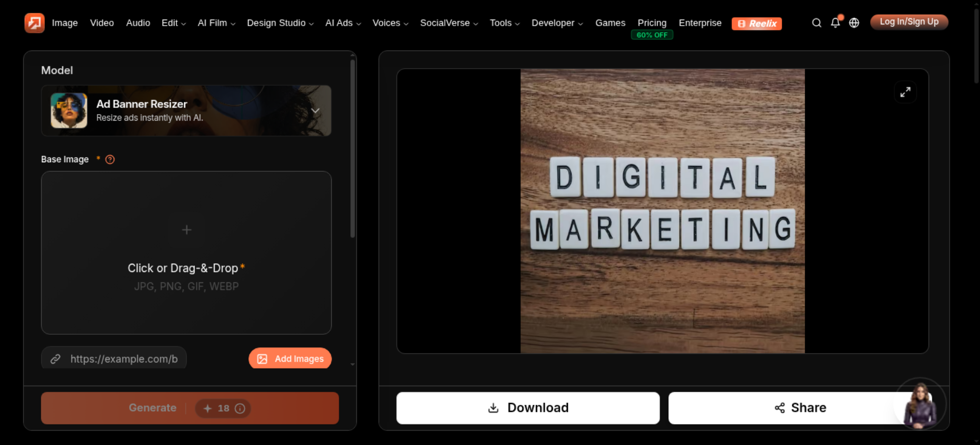Viewport: 980px width, 445px height.
Task: Click the Click or Drag-&-Drop upload area
Action: pyautogui.click(x=186, y=253)
